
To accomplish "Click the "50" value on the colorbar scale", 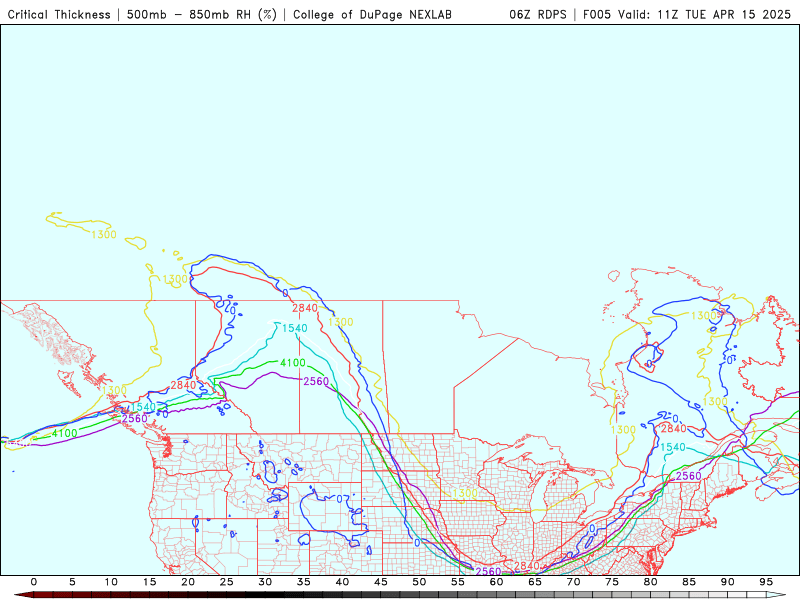I will (x=419, y=582).
